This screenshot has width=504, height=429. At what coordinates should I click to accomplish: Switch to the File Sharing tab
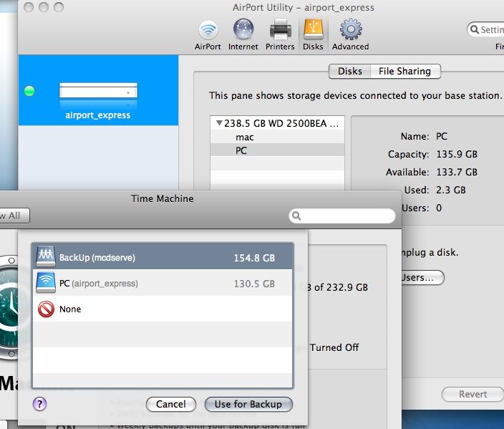coord(405,71)
